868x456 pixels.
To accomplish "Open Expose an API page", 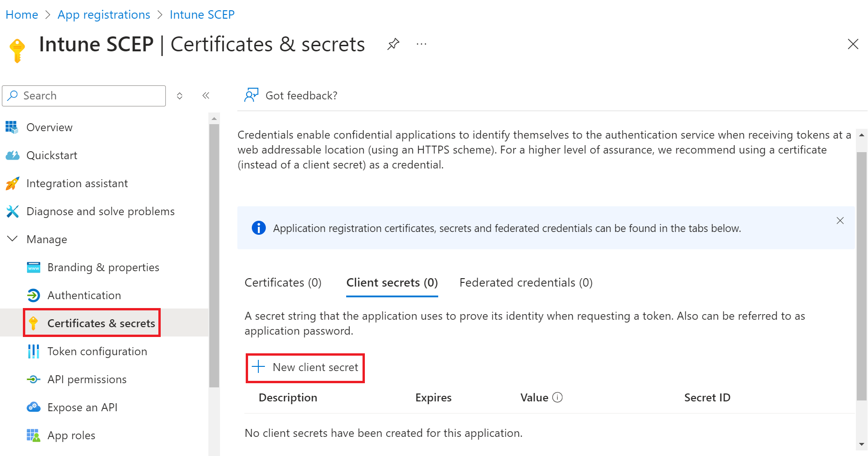I will pos(82,407).
